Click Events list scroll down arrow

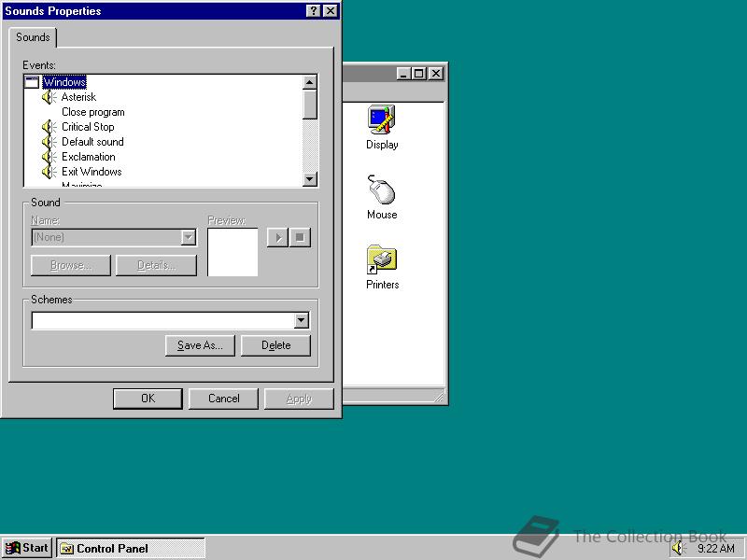(x=310, y=179)
